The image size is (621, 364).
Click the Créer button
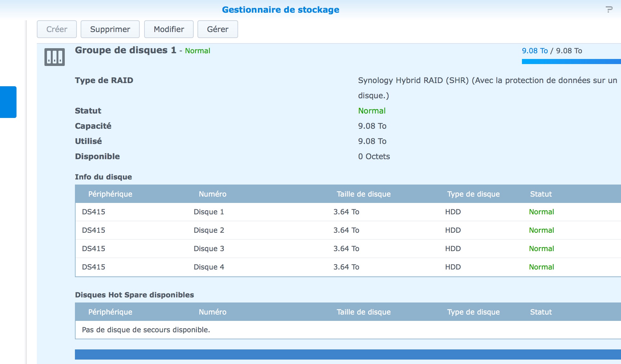click(x=57, y=29)
